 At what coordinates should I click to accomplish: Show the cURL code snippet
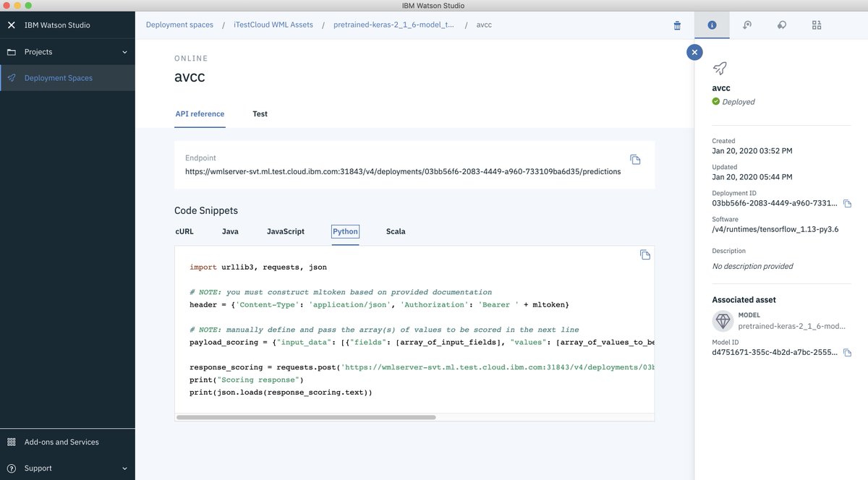(x=184, y=231)
